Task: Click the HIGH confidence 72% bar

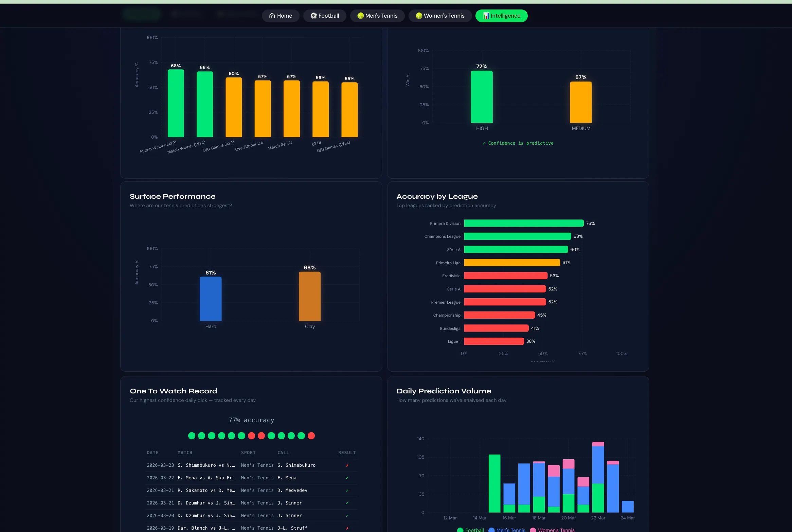Action: 482,97
